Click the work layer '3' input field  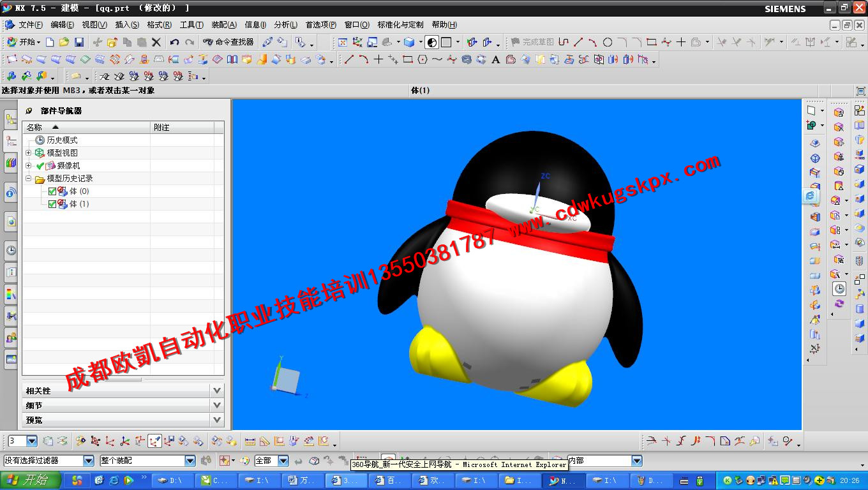(17, 441)
